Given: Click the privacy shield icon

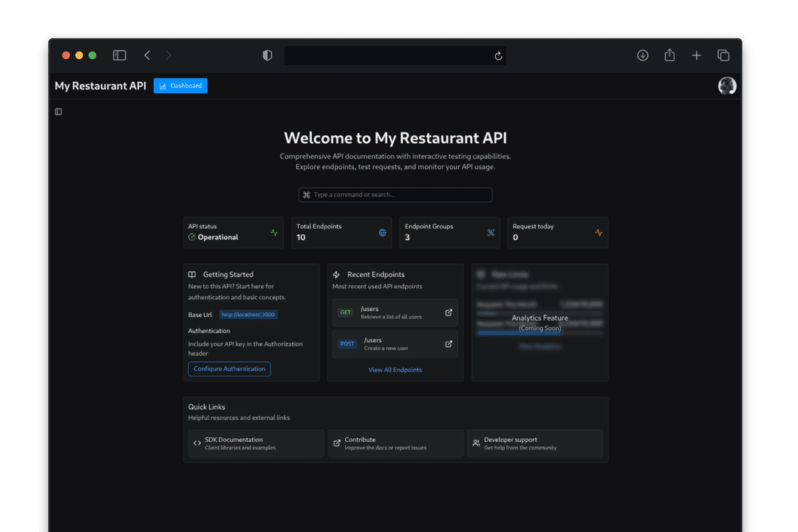Looking at the screenshot, I should pyautogui.click(x=267, y=55).
